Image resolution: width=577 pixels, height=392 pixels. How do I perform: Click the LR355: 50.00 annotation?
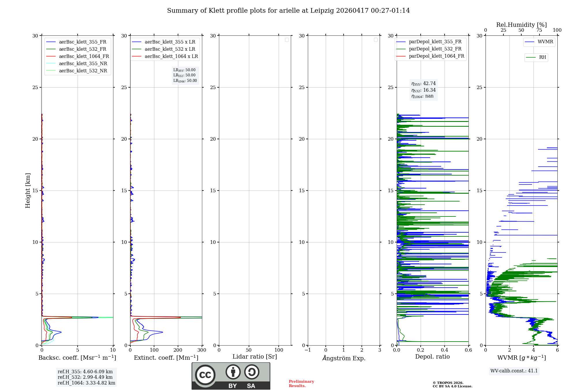[x=184, y=70]
